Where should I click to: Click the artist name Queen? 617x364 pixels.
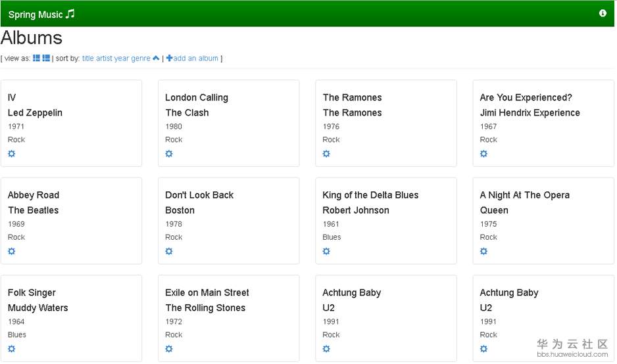coord(494,210)
